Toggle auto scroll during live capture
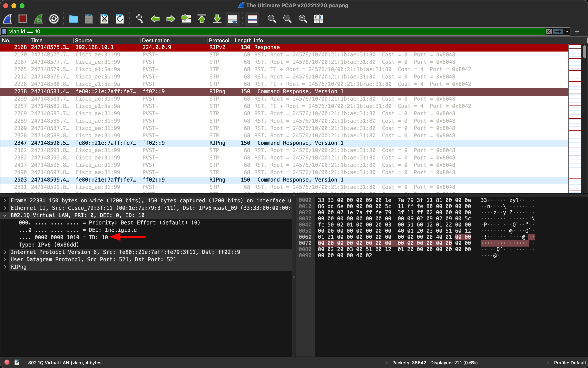Viewport: 588px width, 368px height. (x=233, y=19)
